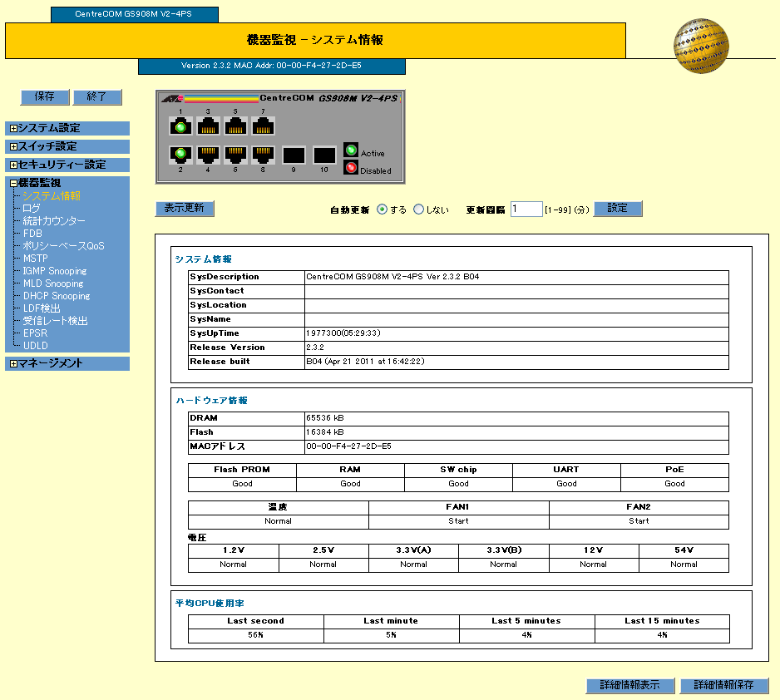The image size is (780, 700).
Task: Open ログ page in sidebar
Action: [32, 209]
